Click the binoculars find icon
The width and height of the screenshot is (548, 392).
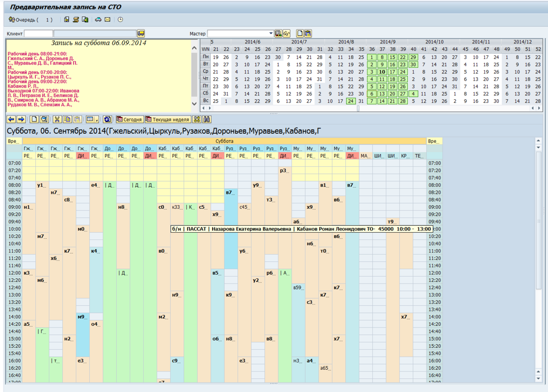click(206, 119)
